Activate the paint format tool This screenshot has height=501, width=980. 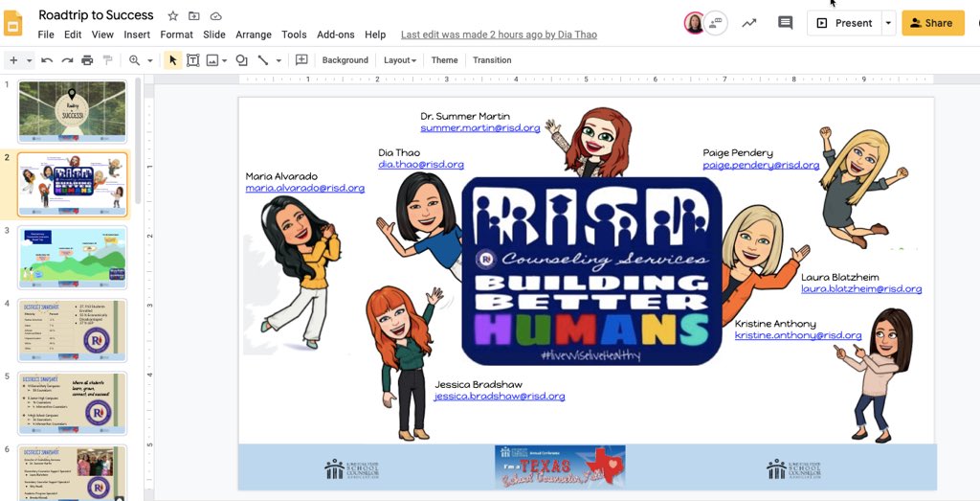107,60
